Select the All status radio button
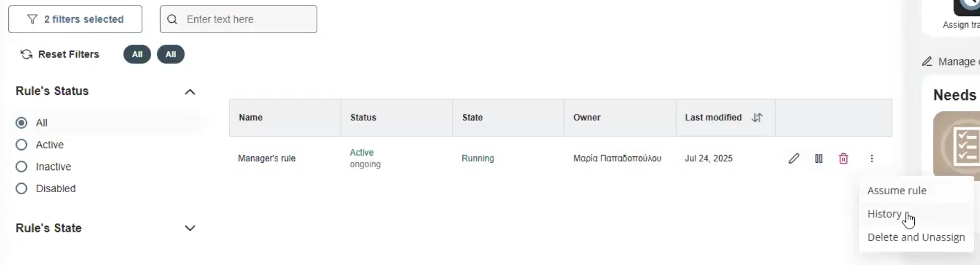This screenshot has width=980, height=265. [22, 123]
